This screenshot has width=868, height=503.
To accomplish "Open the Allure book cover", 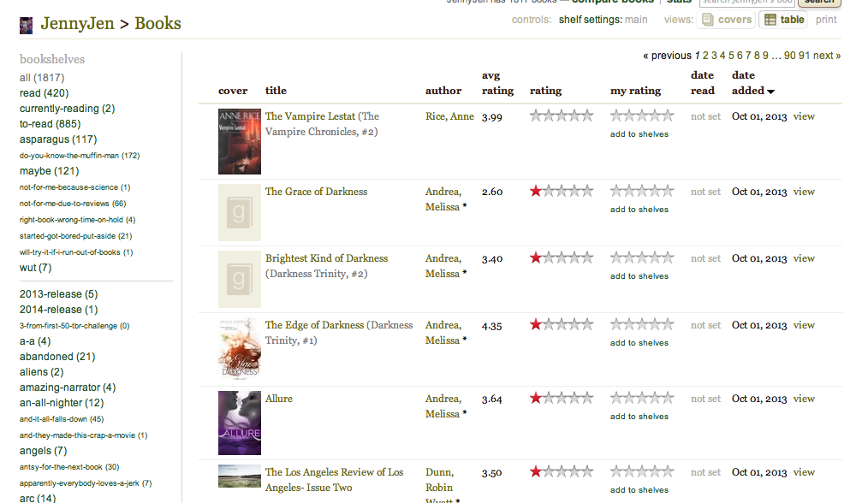I will click(x=239, y=423).
